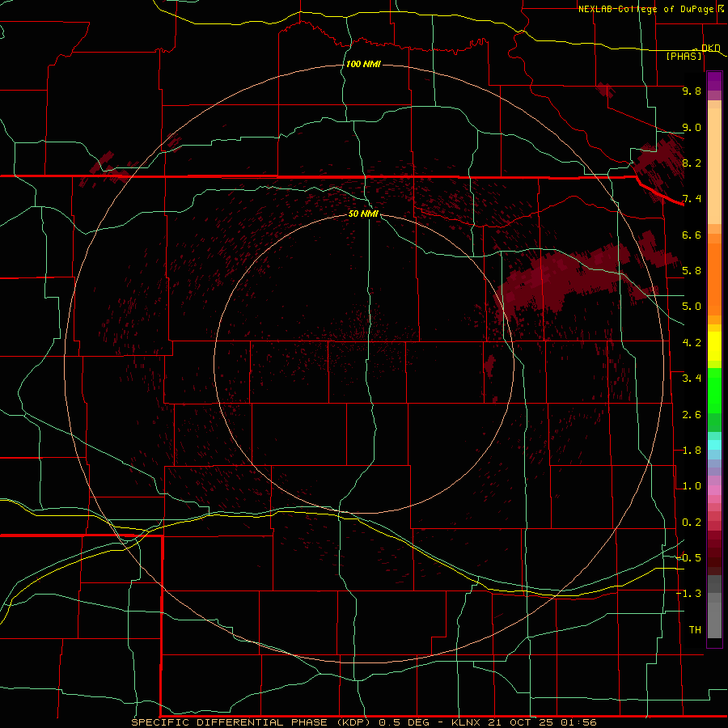Click the DKD label above the color scale
The height and width of the screenshot is (728, 728).
coord(711,48)
